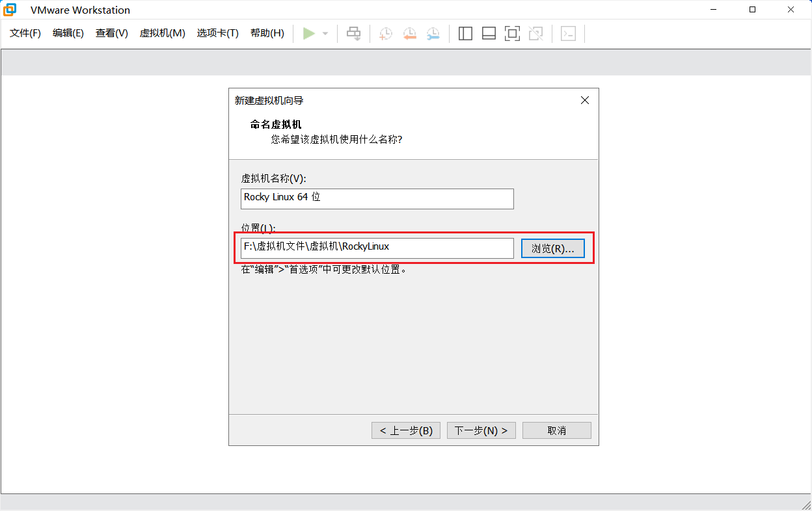This screenshot has height=511, width=812.
Task: Click the revert to snapshot icon
Action: [409, 34]
